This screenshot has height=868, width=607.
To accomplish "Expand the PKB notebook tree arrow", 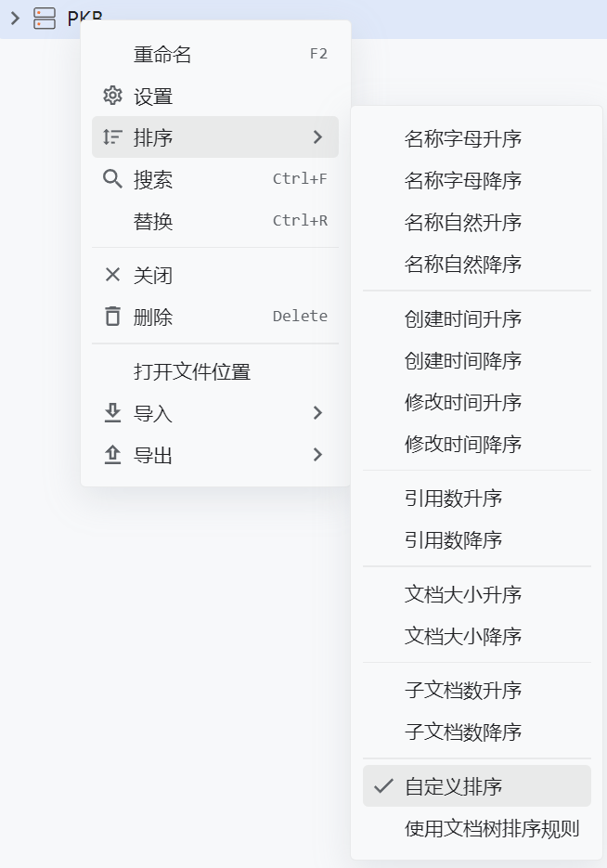I will 15,18.
